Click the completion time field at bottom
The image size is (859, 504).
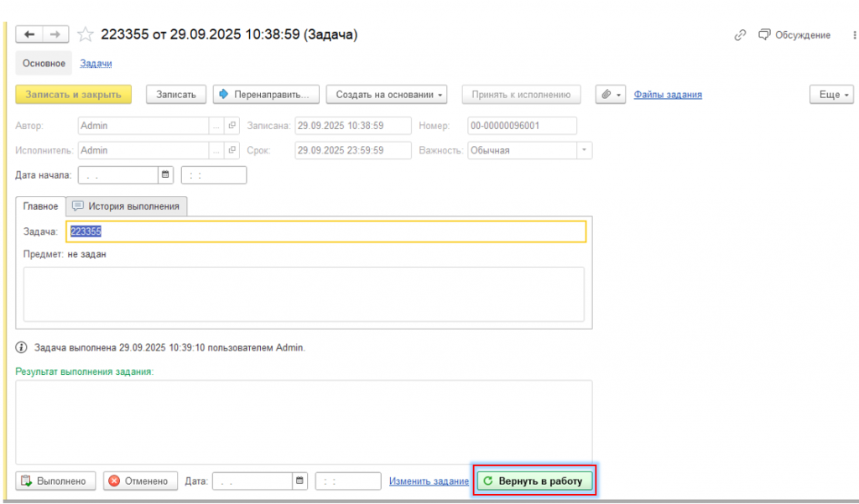click(348, 481)
